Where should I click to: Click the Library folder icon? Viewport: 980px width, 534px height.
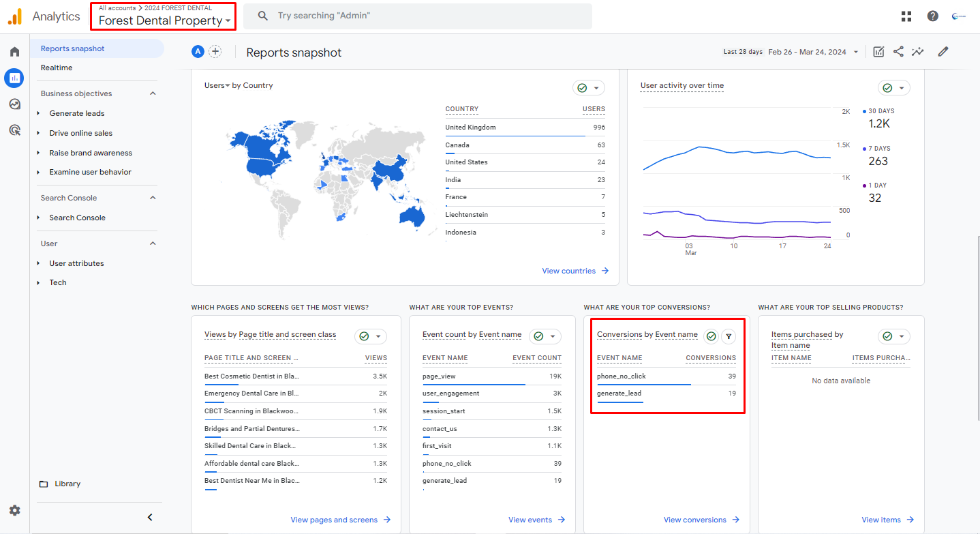[x=44, y=484]
